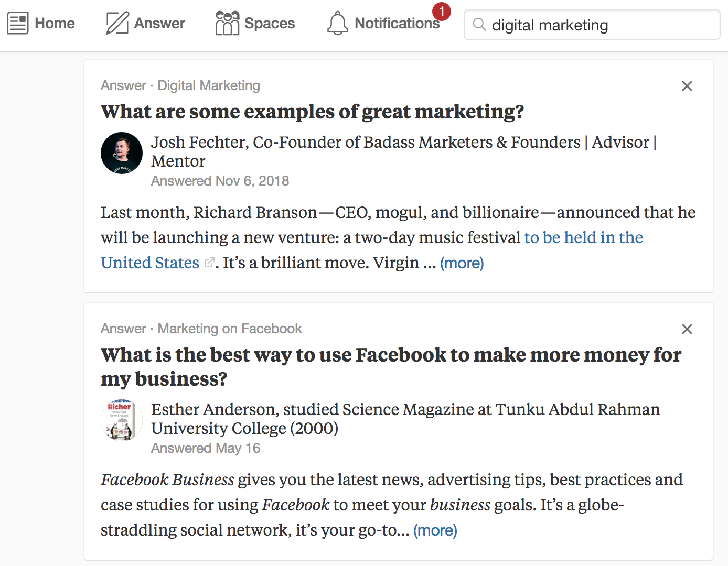Click the Answer pencil icon

pos(117,24)
